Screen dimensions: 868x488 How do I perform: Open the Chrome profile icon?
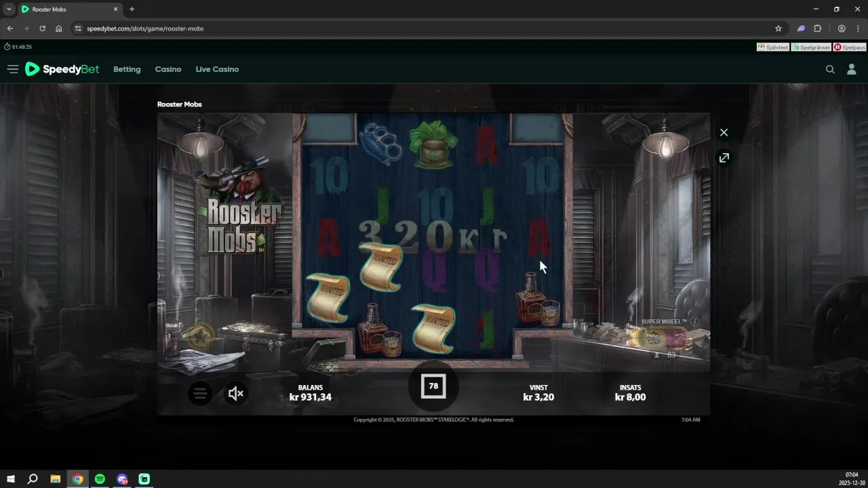click(842, 28)
